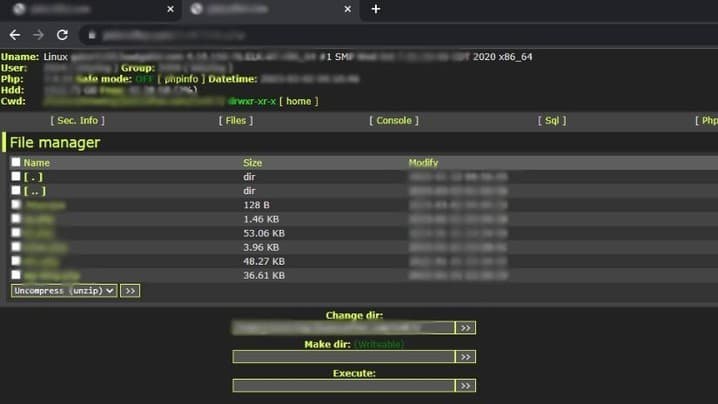Screen dimensions: 718x404
Task: Click the Execute command input field
Action: point(343,386)
